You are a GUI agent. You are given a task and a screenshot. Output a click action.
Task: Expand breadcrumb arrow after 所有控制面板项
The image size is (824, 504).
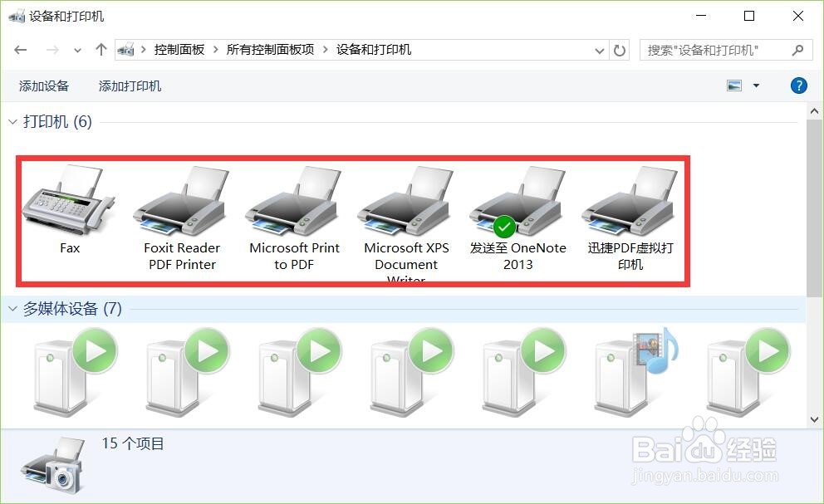click(326, 49)
